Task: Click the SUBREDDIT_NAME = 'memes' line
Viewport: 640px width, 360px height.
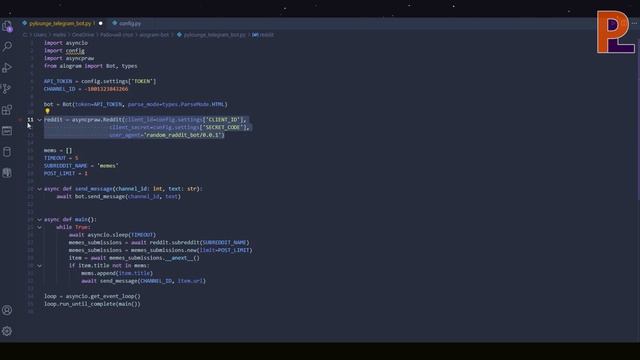Action: [x=81, y=166]
